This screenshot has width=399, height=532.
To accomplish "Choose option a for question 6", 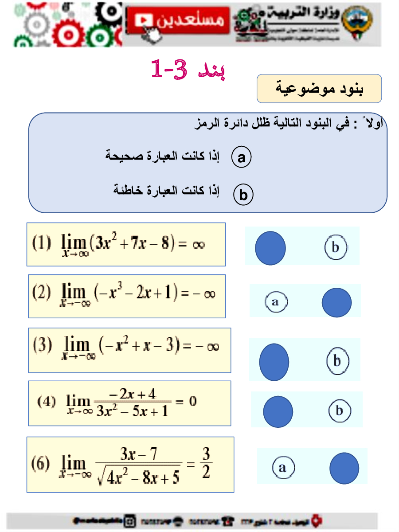I will pyautogui.click(x=283, y=467).
